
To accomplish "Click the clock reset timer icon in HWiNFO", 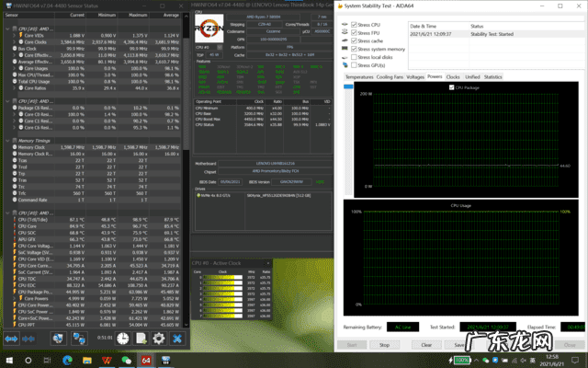I will pos(124,338).
